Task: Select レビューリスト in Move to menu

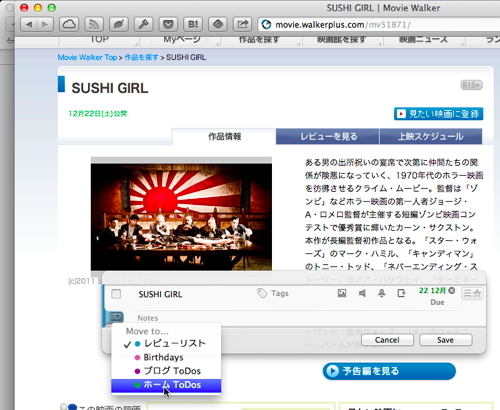Action: click(x=166, y=344)
